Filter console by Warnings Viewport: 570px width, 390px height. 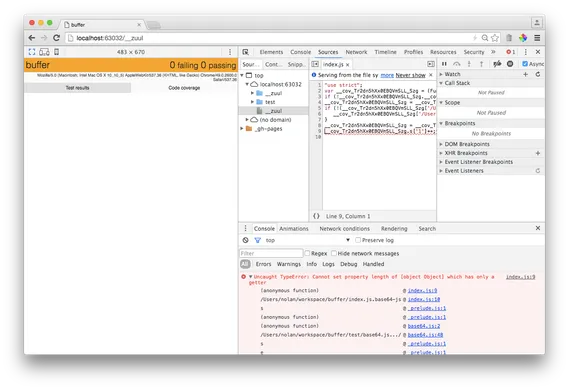click(x=289, y=264)
